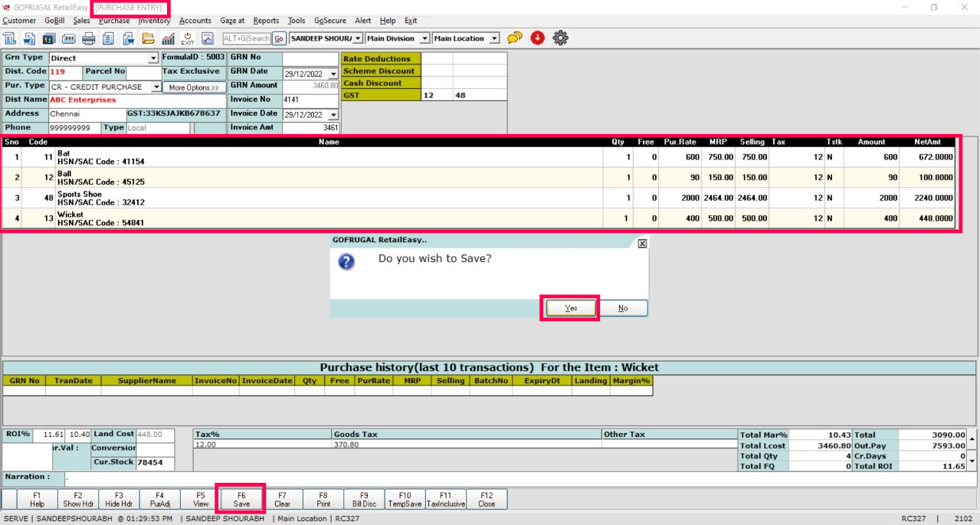Click the Narration text field
The width and height of the screenshot is (980, 525).
519,480
